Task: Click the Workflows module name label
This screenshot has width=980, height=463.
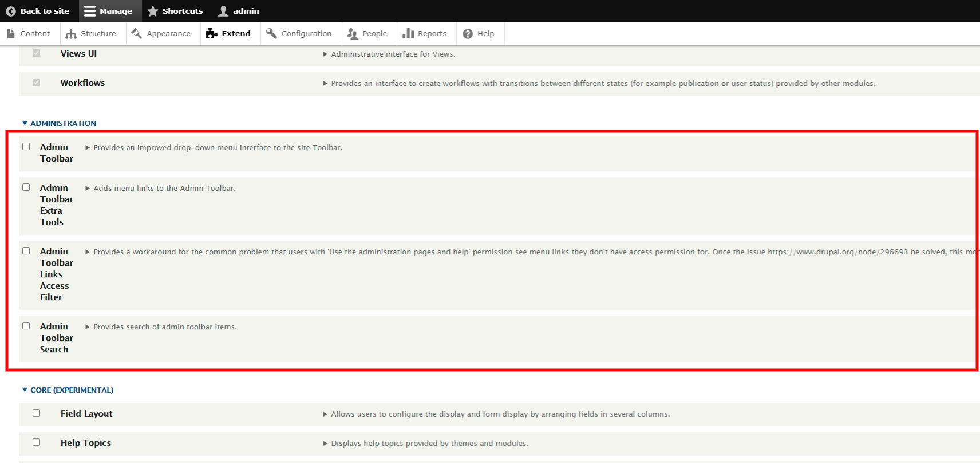Action: coord(83,83)
